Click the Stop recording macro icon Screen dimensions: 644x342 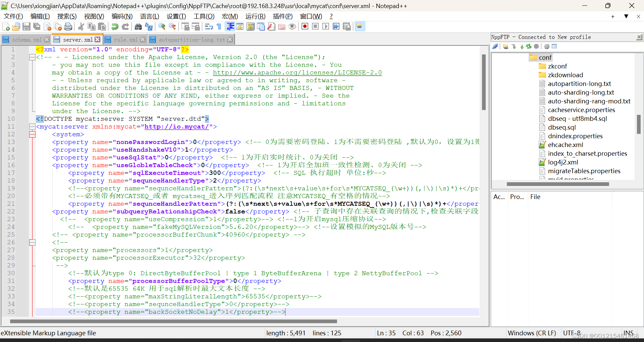315,27
